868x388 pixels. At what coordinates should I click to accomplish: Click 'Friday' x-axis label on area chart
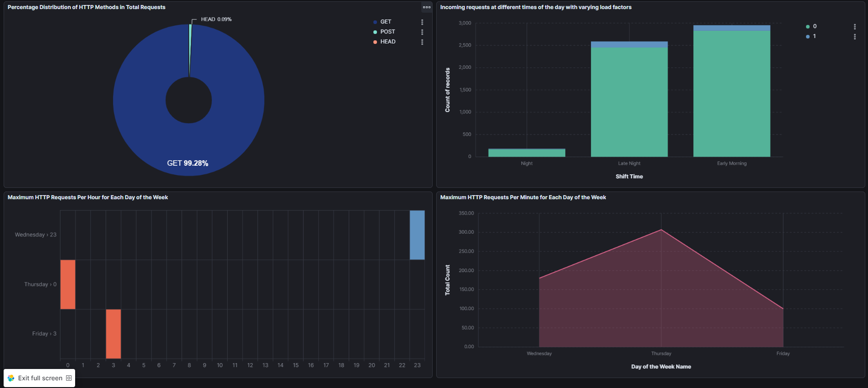pyautogui.click(x=783, y=354)
